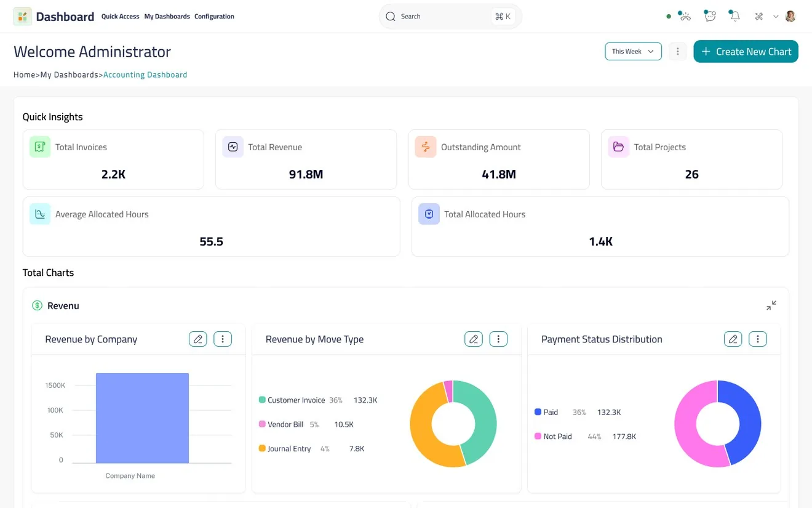This screenshot has width=812, height=508.
Task: Click the Vendor Bill legend label
Action: pos(285,424)
